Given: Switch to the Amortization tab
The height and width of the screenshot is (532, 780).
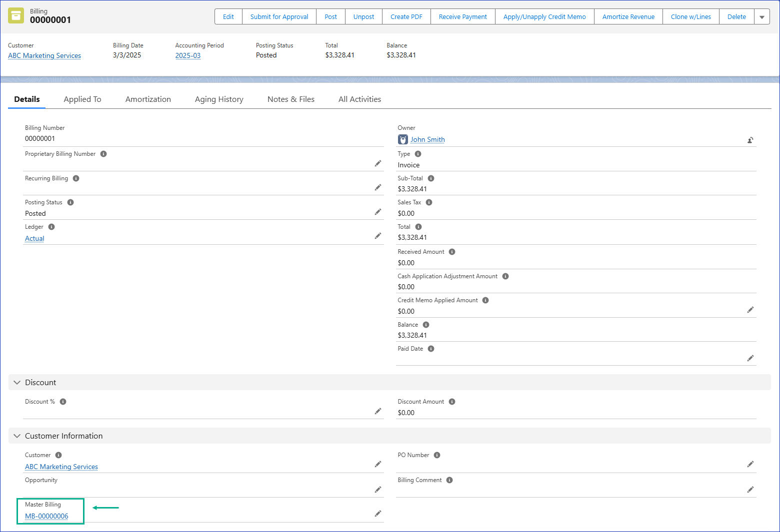Looking at the screenshot, I should pyautogui.click(x=148, y=99).
